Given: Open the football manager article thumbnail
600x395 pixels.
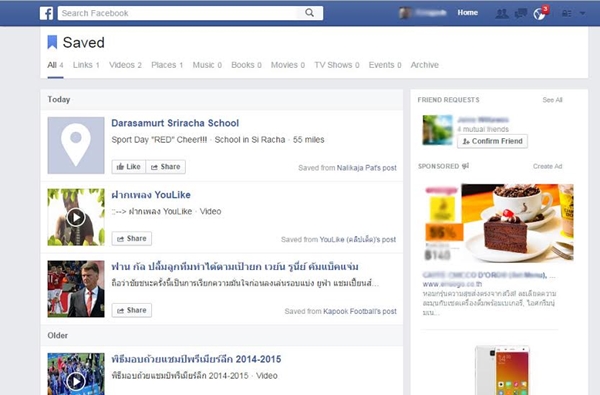Looking at the screenshot, I should pyautogui.click(x=76, y=289).
